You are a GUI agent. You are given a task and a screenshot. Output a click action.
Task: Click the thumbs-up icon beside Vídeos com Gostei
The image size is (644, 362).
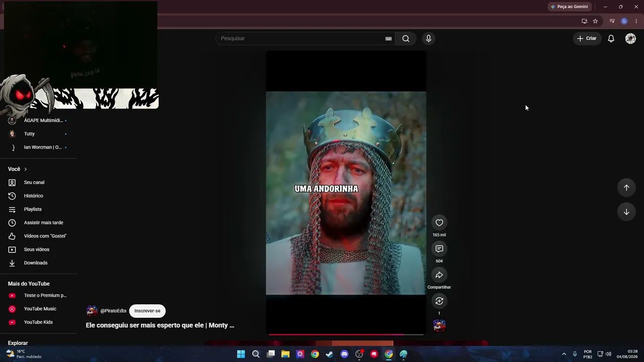pyautogui.click(x=12, y=236)
